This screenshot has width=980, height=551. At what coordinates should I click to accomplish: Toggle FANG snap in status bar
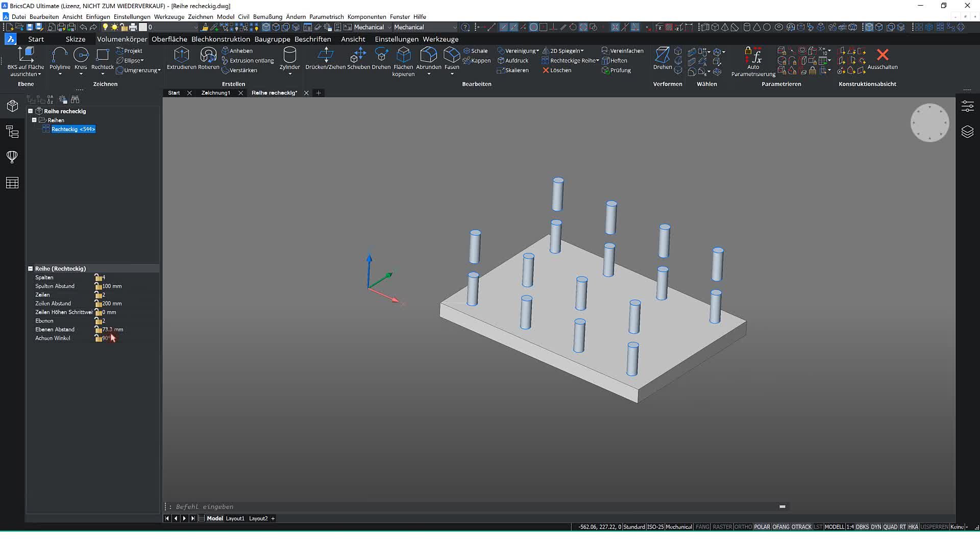[702, 527]
